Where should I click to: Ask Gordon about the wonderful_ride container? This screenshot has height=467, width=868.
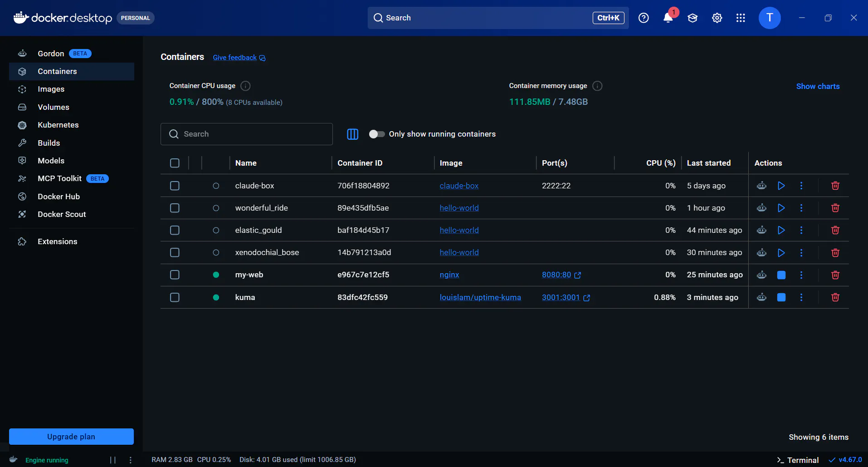pos(762,208)
